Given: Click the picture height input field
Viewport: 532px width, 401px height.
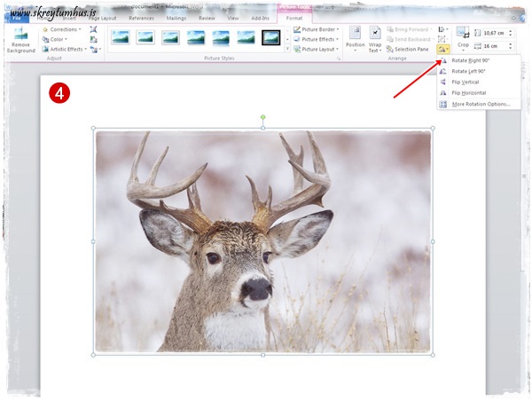Looking at the screenshot, I should (x=492, y=33).
